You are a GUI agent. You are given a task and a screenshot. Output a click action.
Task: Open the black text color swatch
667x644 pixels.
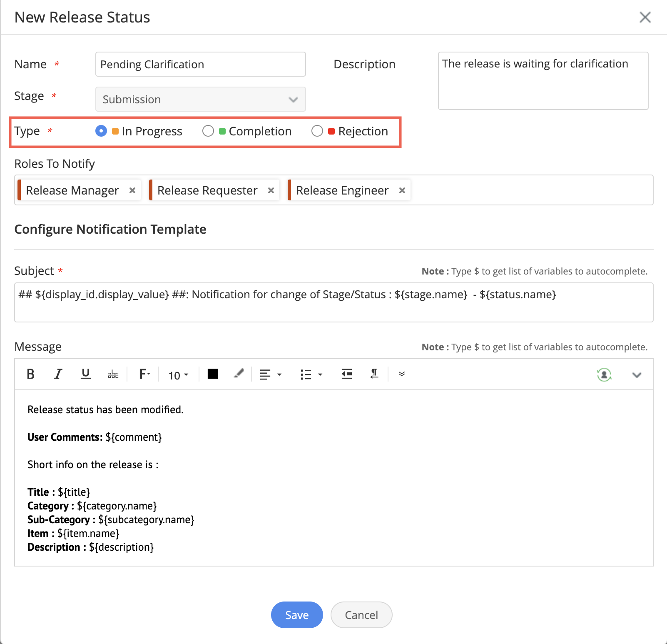click(x=213, y=374)
